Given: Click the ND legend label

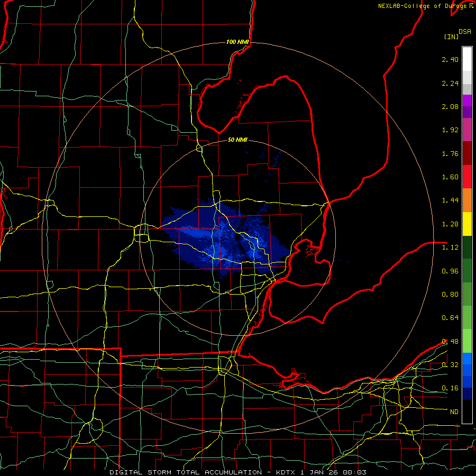Looking at the screenshot, I should (x=454, y=412).
